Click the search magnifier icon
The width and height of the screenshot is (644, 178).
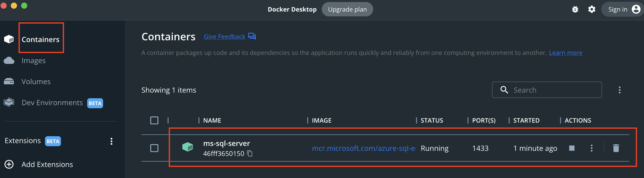pyautogui.click(x=504, y=90)
